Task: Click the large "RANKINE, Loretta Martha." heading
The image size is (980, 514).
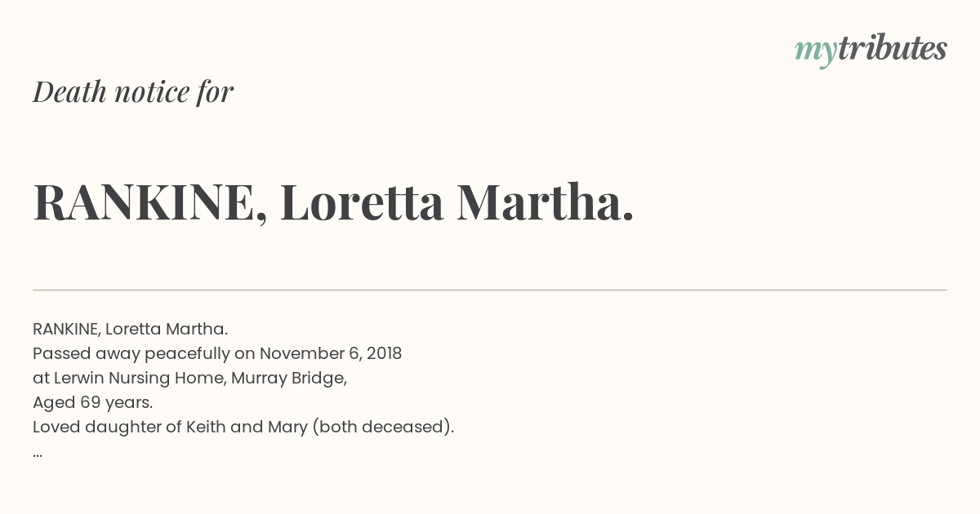Action: 333,202
